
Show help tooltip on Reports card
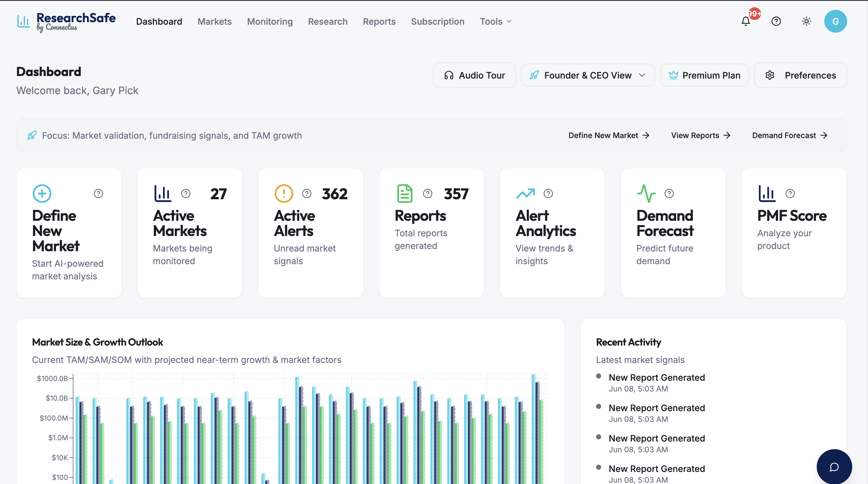[428, 193]
